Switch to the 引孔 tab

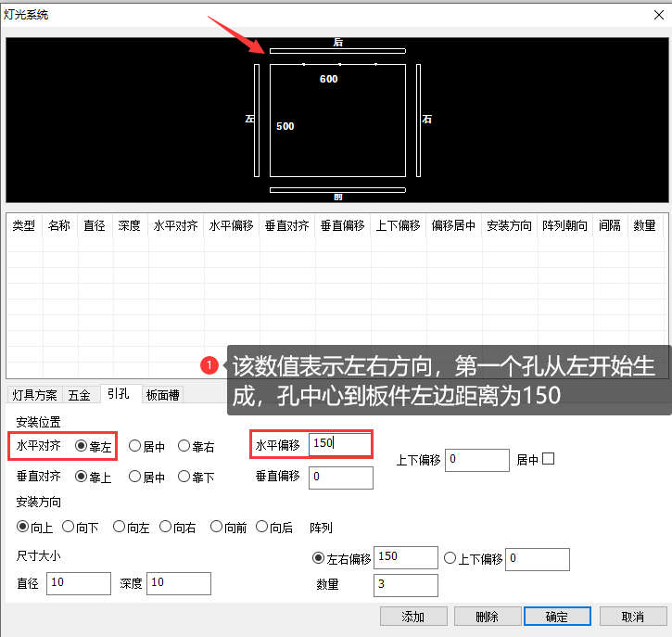pyautogui.click(x=119, y=393)
